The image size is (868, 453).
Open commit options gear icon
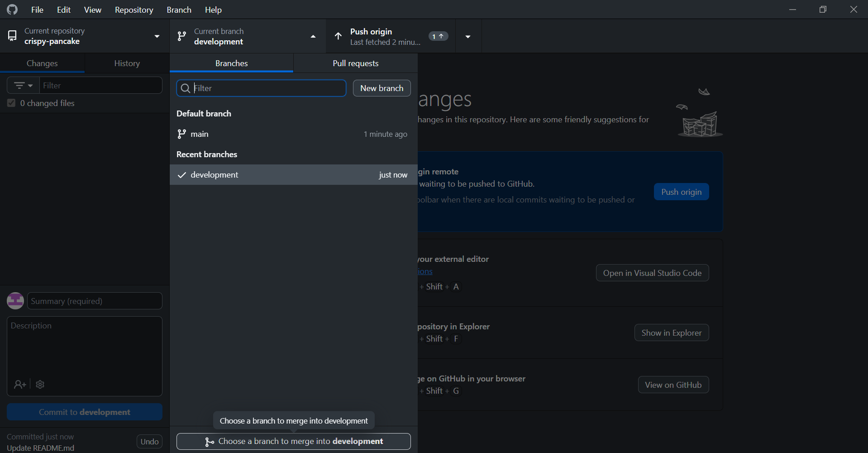(40, 385)
